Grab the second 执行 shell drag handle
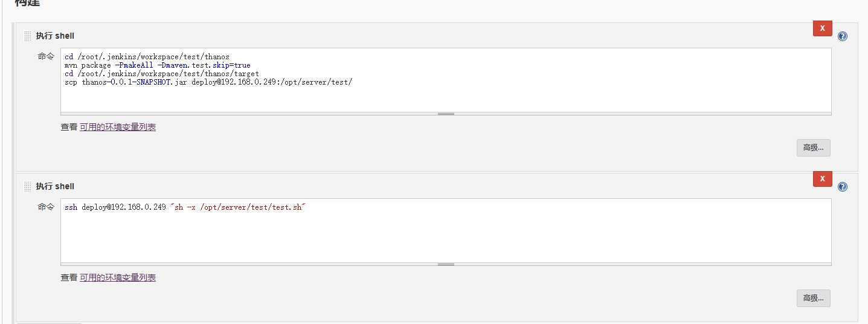 pyautogui.click(x=28, y=187)
